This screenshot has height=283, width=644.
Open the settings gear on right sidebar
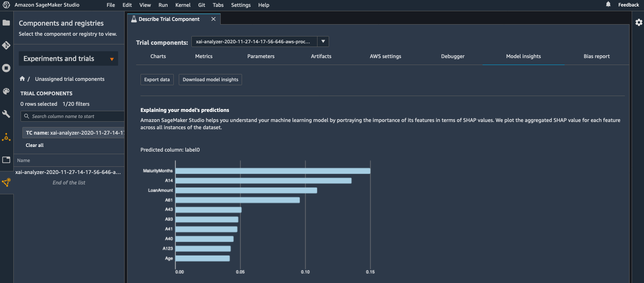(x=639, y=22)
